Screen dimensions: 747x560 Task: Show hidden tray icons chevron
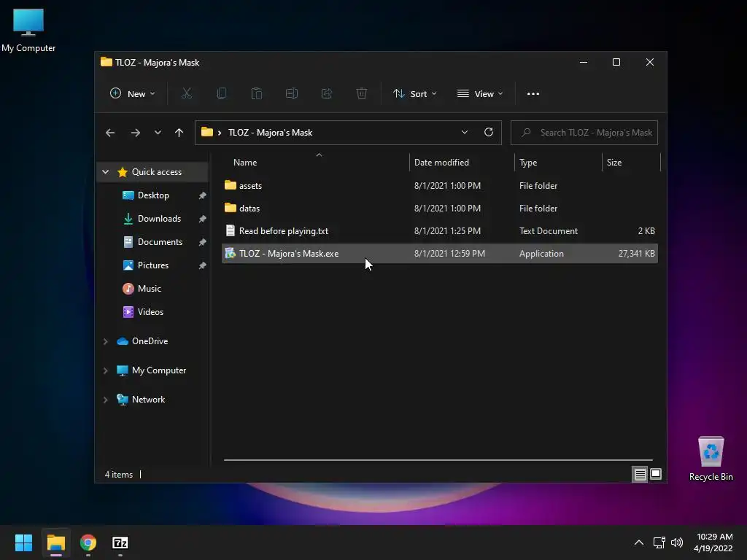(639, 542)
